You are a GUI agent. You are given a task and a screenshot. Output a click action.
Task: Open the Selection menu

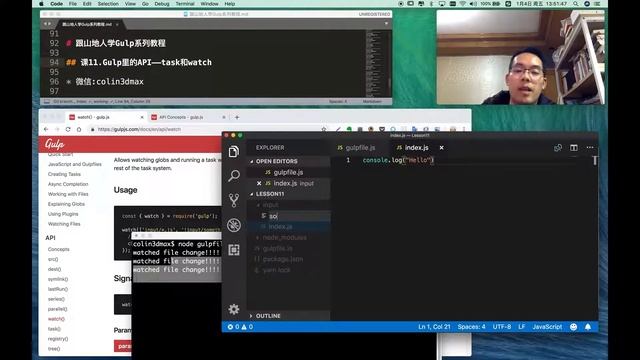[x=108, y=4]
